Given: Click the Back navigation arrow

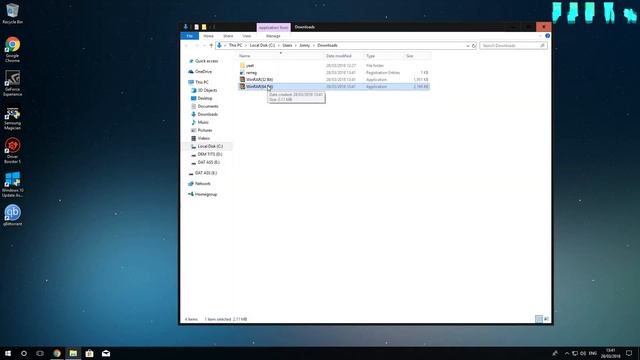Looking at the screenshot, I should tap(187, 46).
